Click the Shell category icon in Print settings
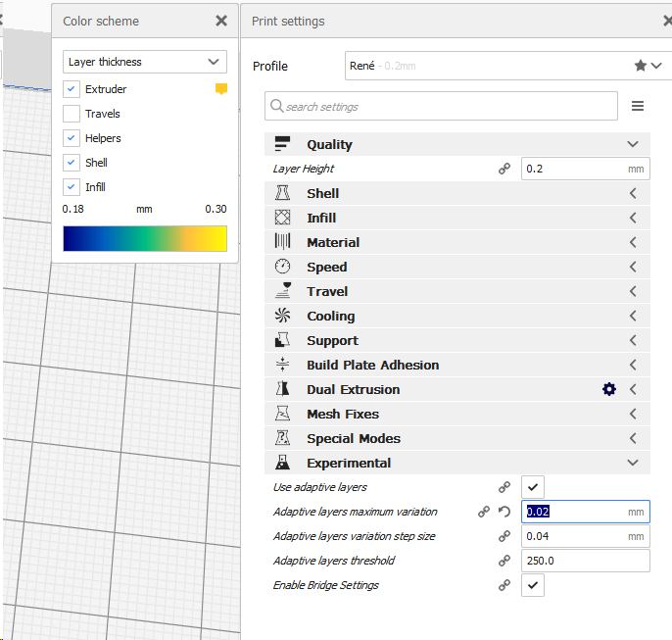This screenshot has width=672, height=640. coord(282,193)
